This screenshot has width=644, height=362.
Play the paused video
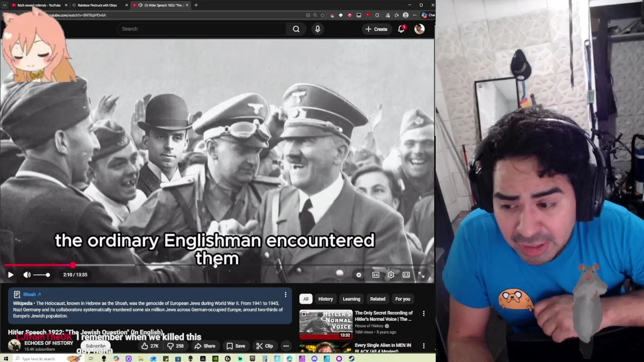11,275
